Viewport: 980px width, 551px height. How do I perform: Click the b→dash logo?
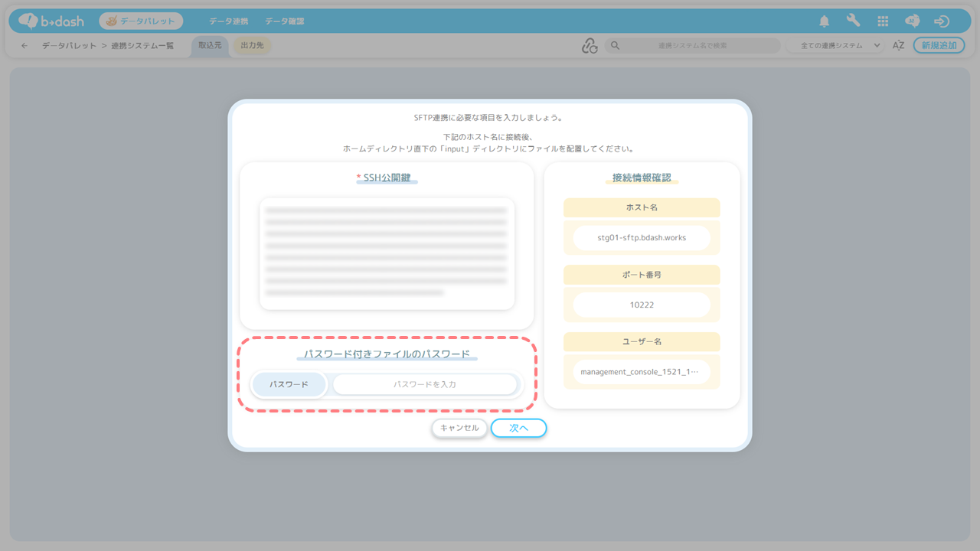pyautogui.click(x=51, y=21)
